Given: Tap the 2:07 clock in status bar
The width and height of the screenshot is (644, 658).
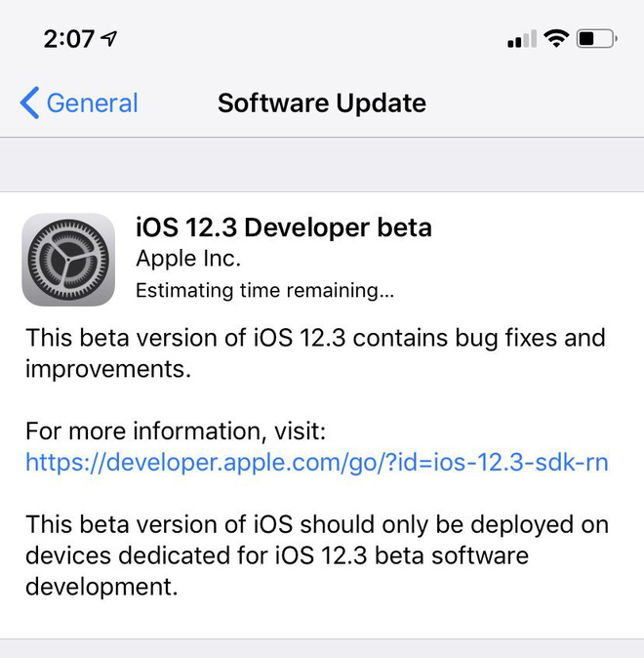Looking at the screenshot, I should [69, 39].
